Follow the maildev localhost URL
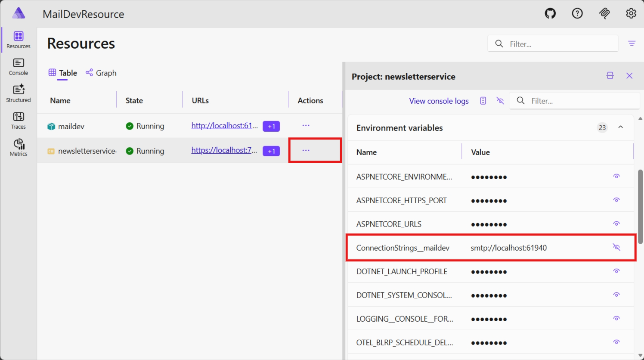The width and height of the screenshot is (644, 360). [x=224, y=125]
